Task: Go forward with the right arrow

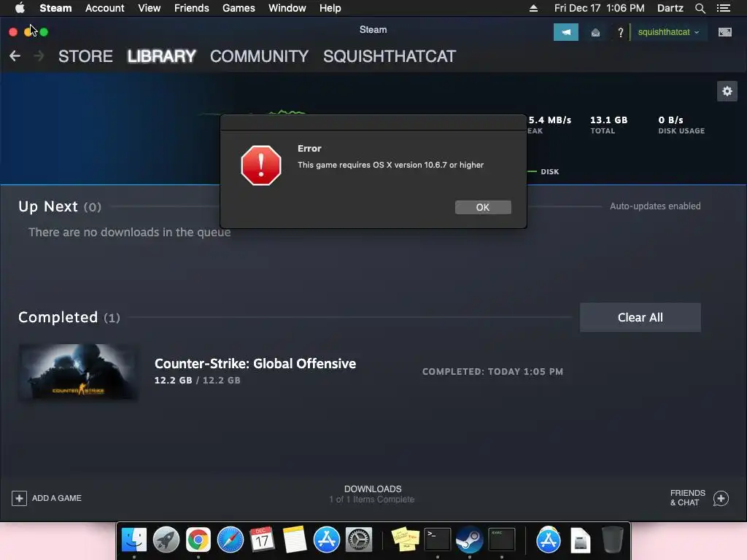Action: [39, 56]
